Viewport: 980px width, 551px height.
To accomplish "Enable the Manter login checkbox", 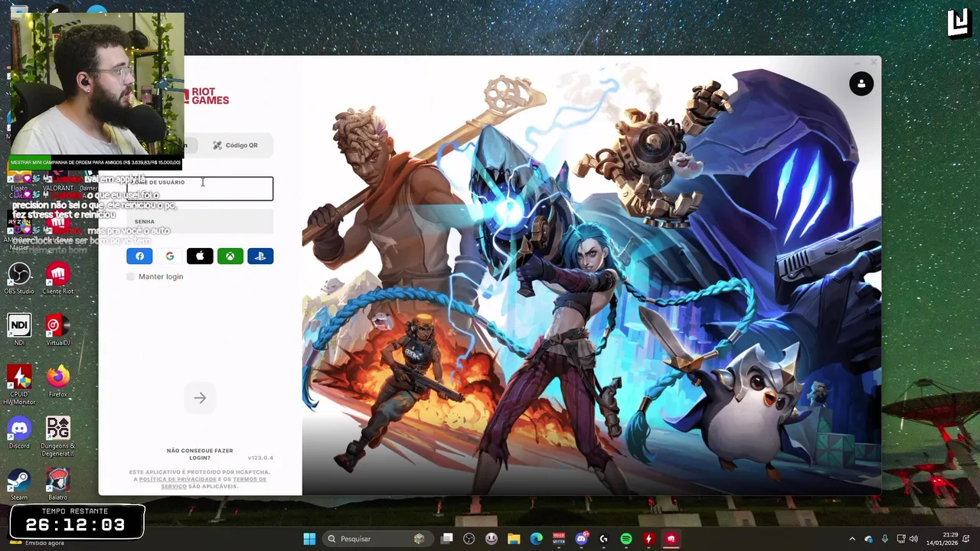I will (131, 276).
